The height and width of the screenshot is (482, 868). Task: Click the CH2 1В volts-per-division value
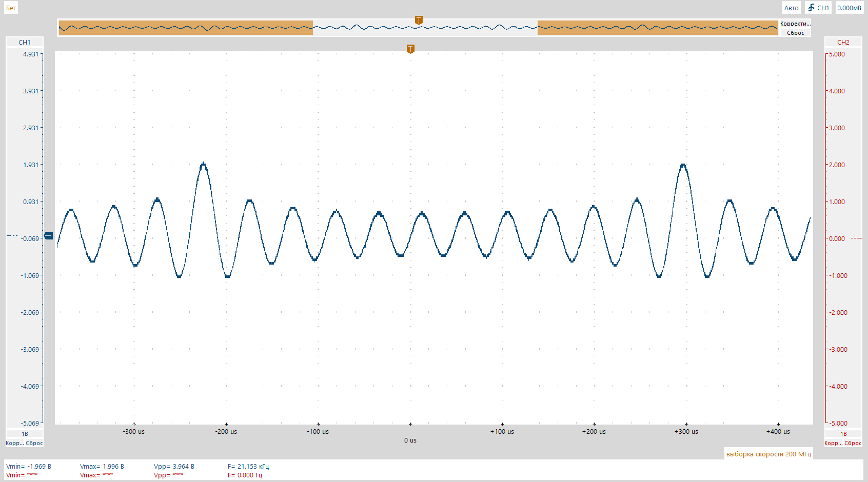pyautogui.click(x=843, y=434)
